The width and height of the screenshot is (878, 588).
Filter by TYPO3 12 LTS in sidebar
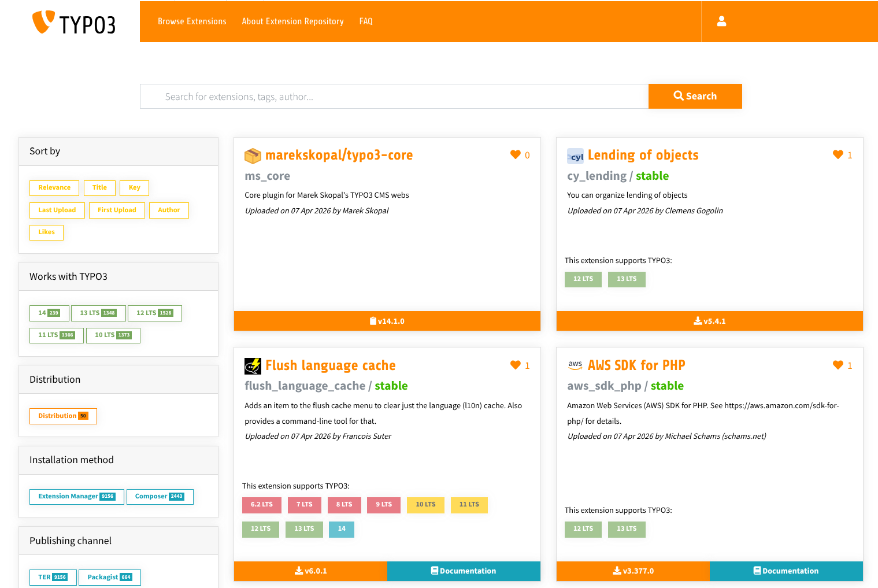pos(155,313)
